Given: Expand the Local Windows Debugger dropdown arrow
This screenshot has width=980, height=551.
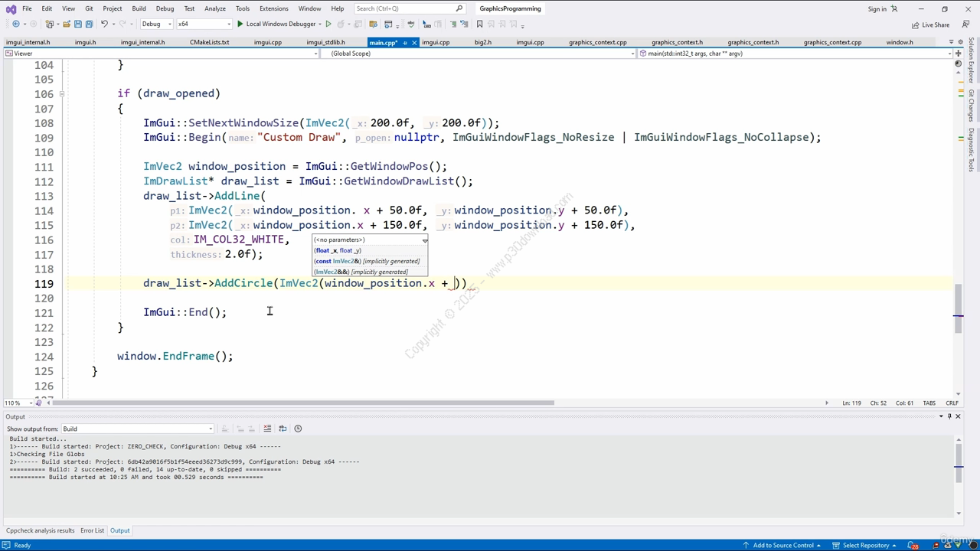Looking at the screenshot, I should [320, 24].
